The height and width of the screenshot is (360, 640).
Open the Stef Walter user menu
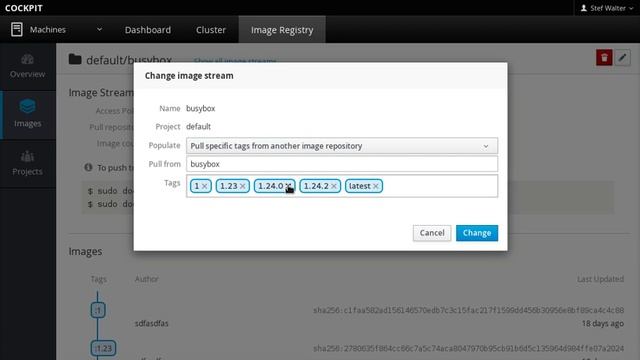(607, 8)
